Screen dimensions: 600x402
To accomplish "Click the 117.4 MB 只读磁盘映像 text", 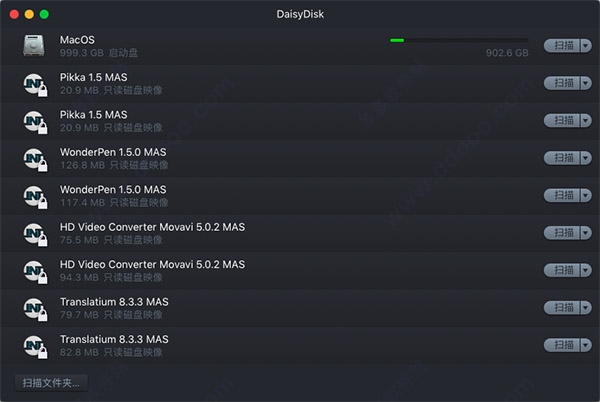I will tap(114, 203).
